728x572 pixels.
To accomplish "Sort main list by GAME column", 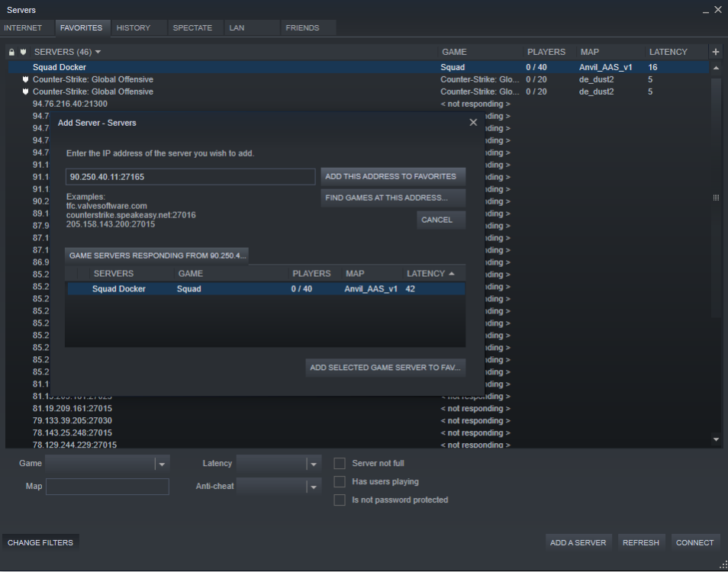I will (x=480, y=52).
